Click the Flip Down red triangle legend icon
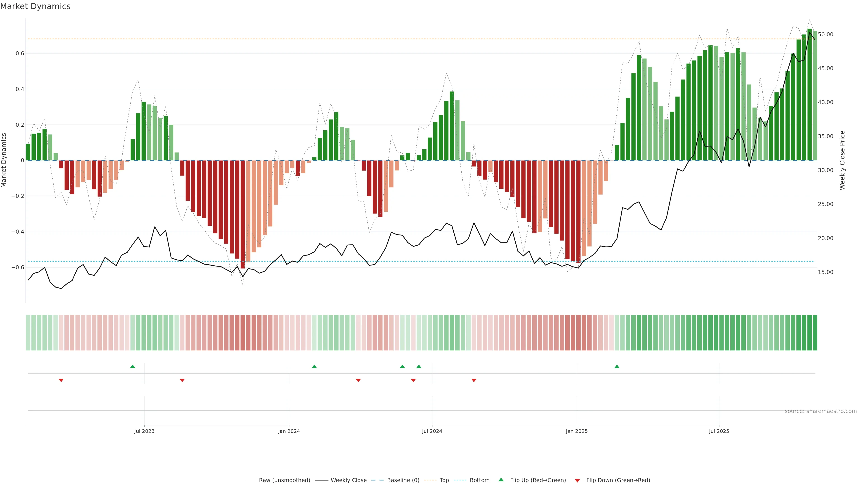This screenshot has width=868, height=488. click(577, 480)
